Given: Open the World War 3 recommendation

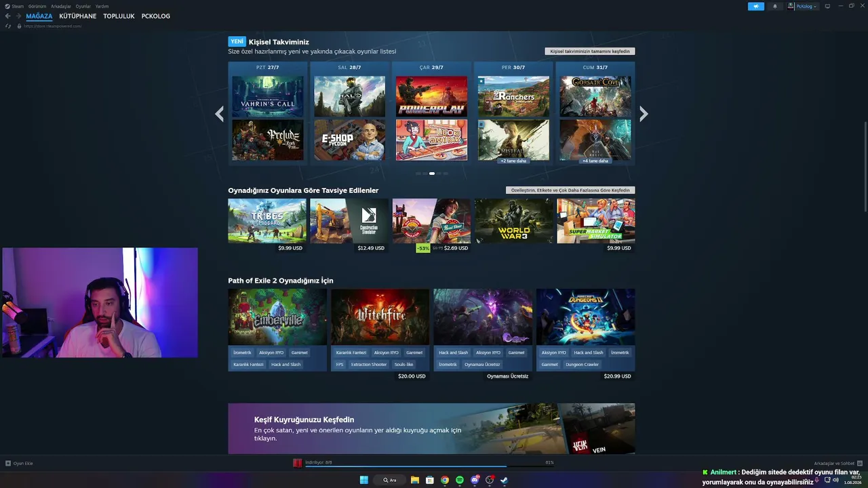Looking at the screenshot, I should pos(514,221).
